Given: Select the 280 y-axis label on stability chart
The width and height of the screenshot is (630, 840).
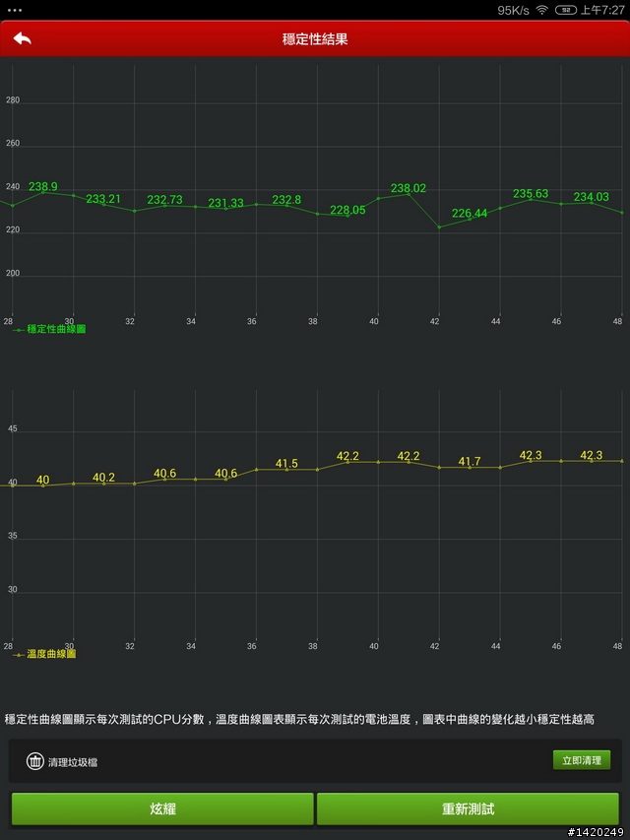Looking at the screenshot, I should coord(13,100).
